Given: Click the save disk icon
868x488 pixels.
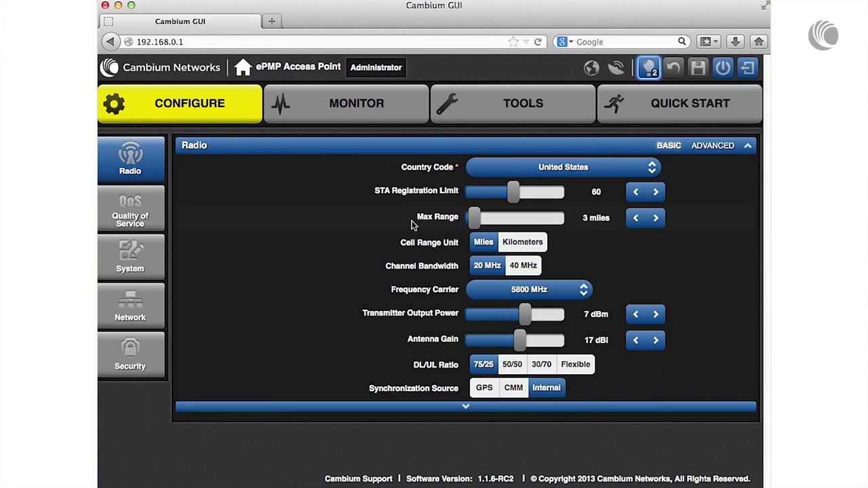Looking at the screenshot, I should (x=698, y=67).
